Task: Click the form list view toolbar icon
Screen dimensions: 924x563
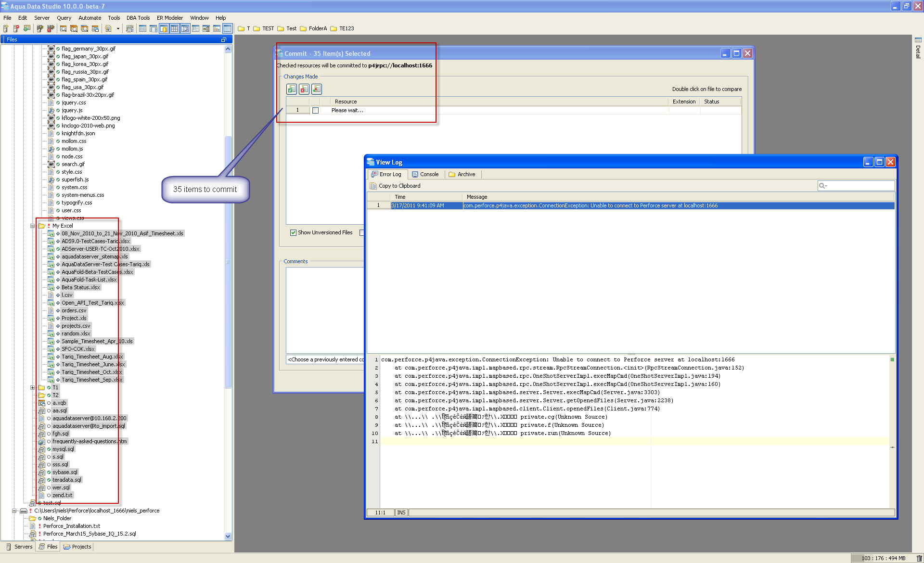Action: tap(195, 28)
